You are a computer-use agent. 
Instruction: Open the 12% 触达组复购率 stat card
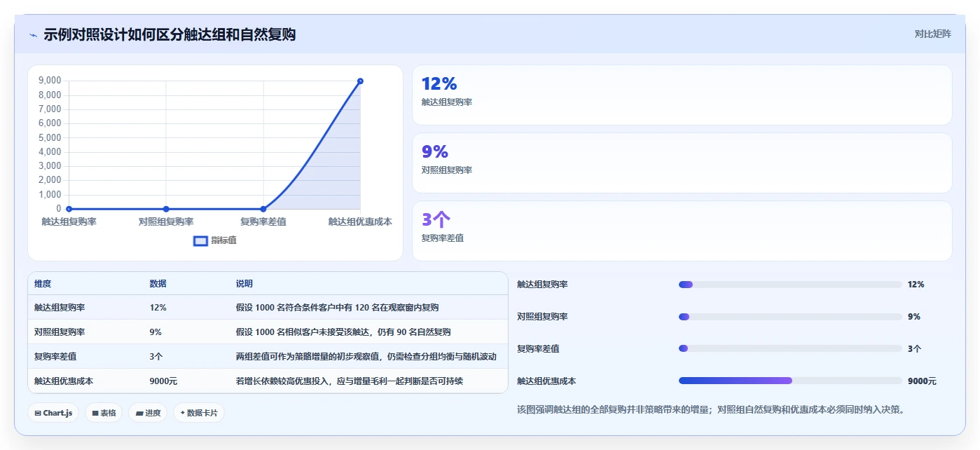(x=682, y=95)
